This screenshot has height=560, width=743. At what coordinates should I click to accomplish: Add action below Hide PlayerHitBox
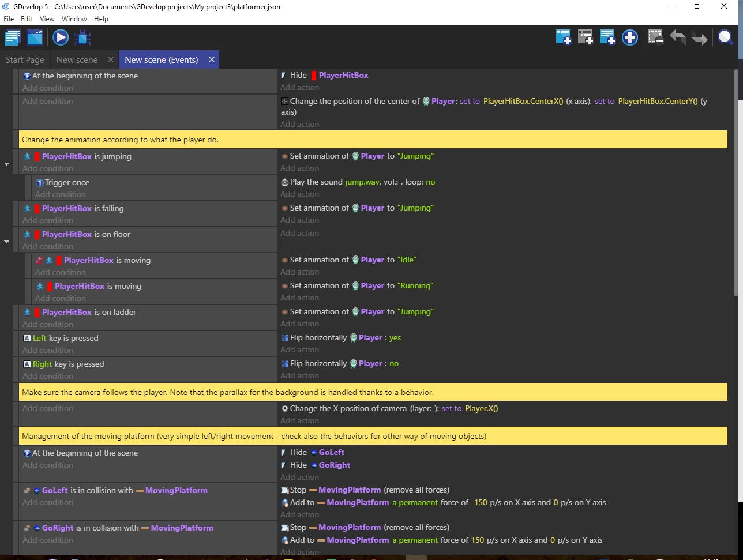(299, 88)
